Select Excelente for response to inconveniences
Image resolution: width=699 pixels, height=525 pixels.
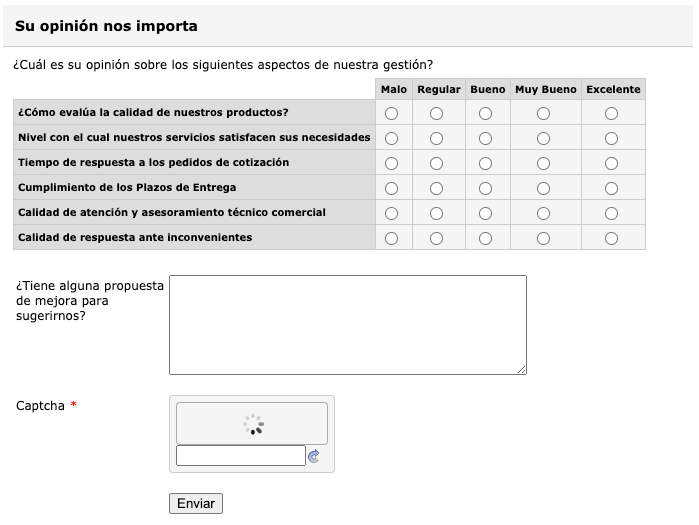coord(612,238)
